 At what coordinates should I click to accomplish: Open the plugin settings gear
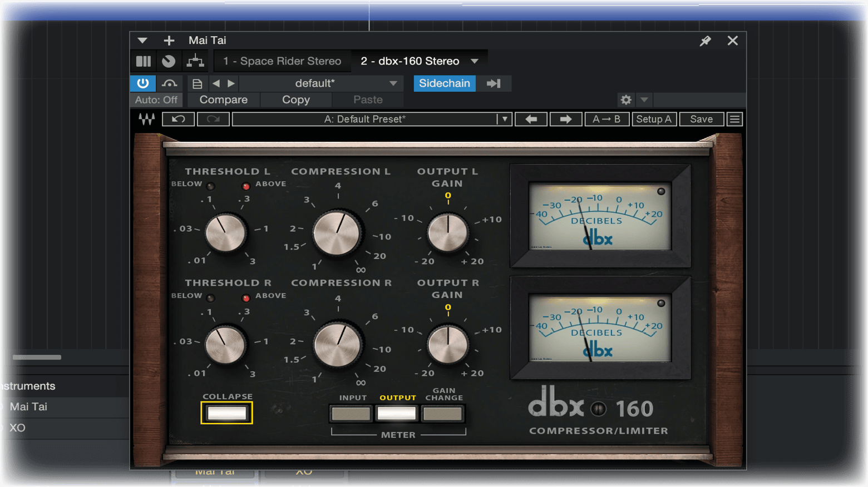pos(626,100)
